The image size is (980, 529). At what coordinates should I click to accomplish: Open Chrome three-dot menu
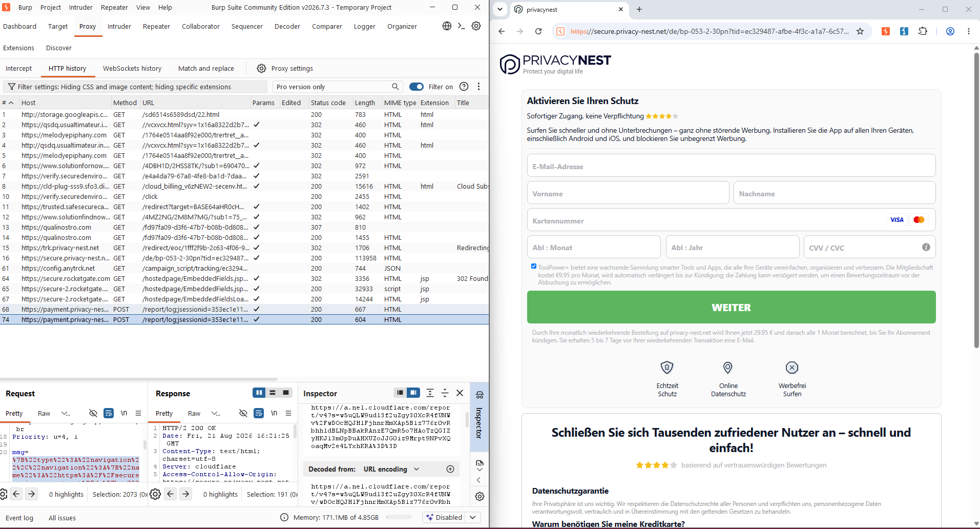pyautogui.click(x=968, y=31)
